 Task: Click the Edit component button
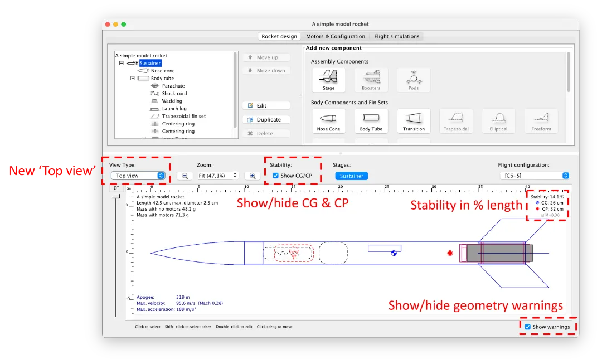click(x=266, y=105)
